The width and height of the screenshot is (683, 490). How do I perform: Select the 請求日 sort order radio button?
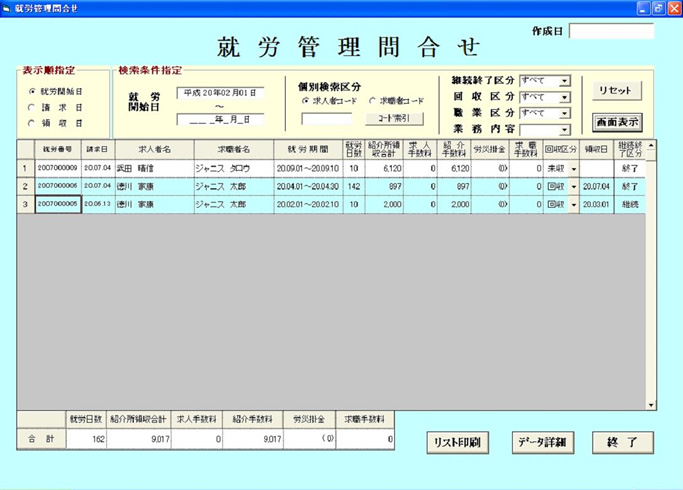(x=33, y=107)
